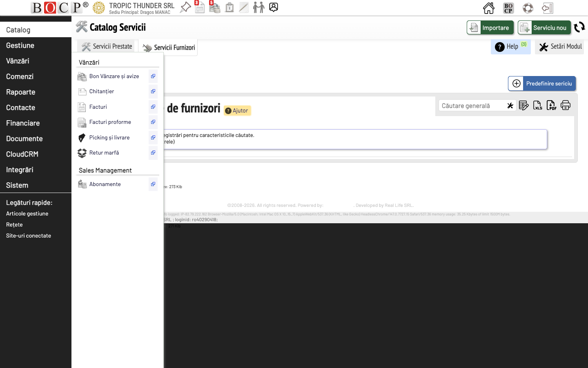Open the invoices icon with badge 3
Image resolution: width=588 pixels, height=368 pixels.
click(x=200, y=7)
